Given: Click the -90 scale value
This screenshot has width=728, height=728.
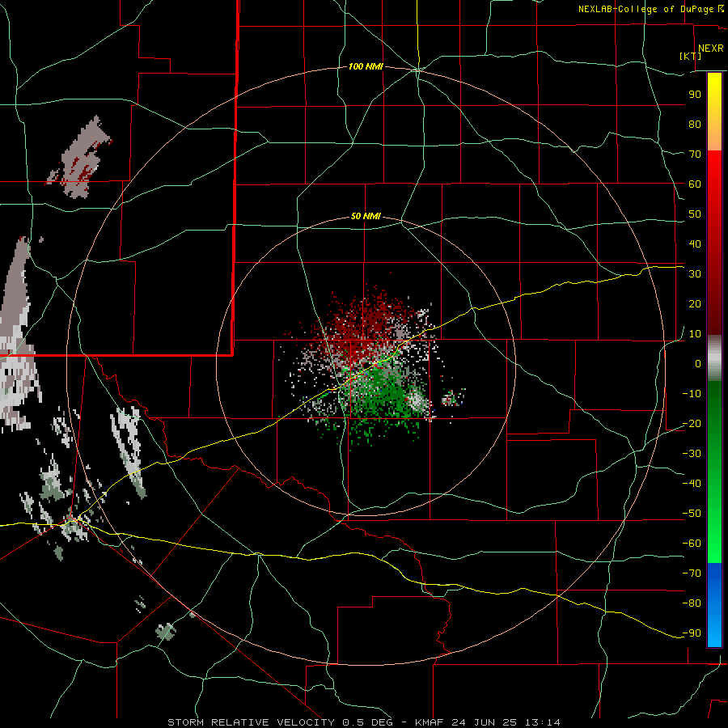Looking at the screenshot, I should (x=692, y=633).
